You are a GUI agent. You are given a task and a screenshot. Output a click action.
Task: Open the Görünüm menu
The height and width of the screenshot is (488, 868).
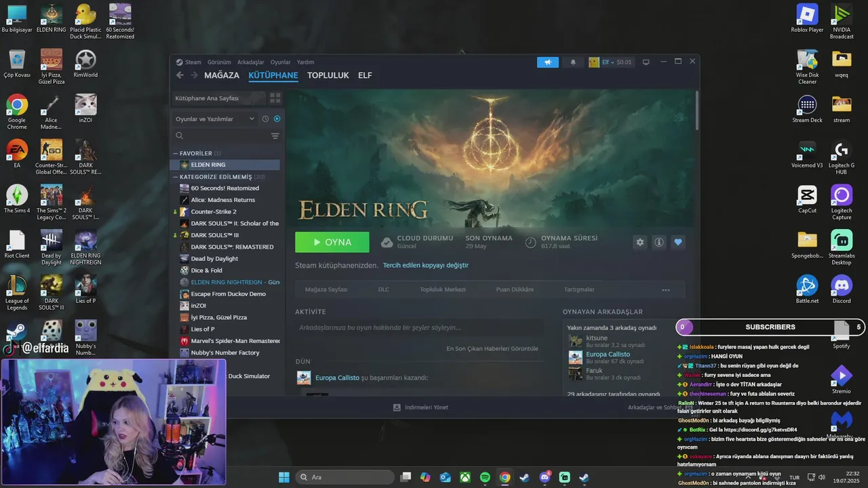click(219, 62)
